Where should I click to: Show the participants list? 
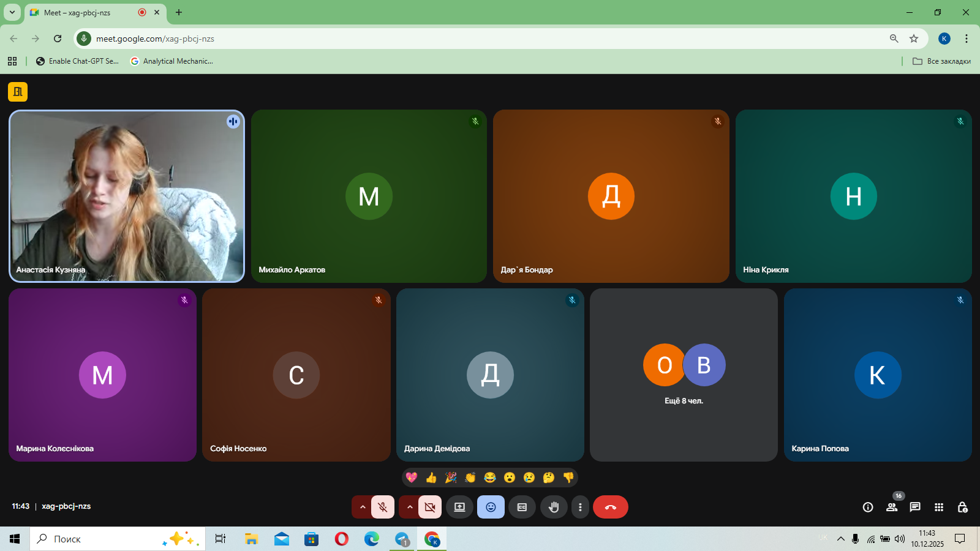(x=892, y=507)
